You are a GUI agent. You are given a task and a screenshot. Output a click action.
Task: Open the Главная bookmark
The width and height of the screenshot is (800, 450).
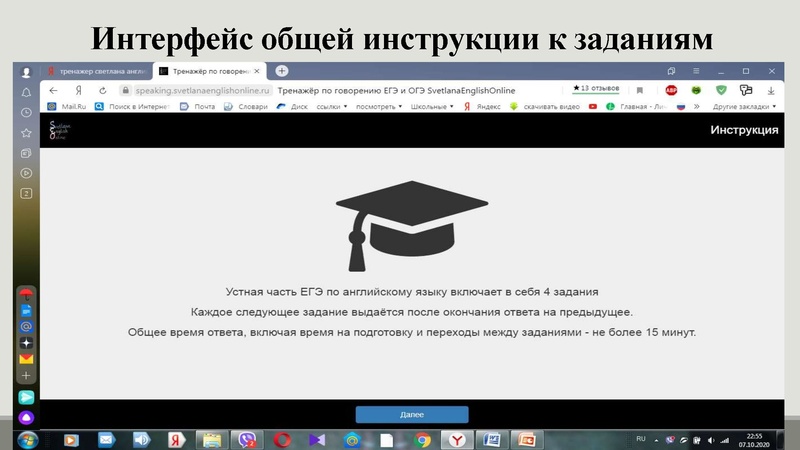(x=636, y=107)
